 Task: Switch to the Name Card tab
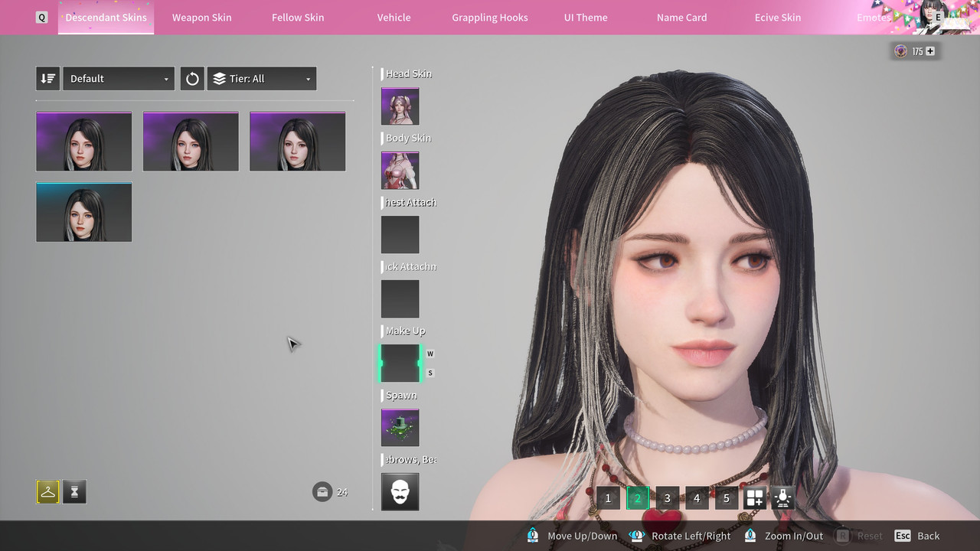click(681, 17)
